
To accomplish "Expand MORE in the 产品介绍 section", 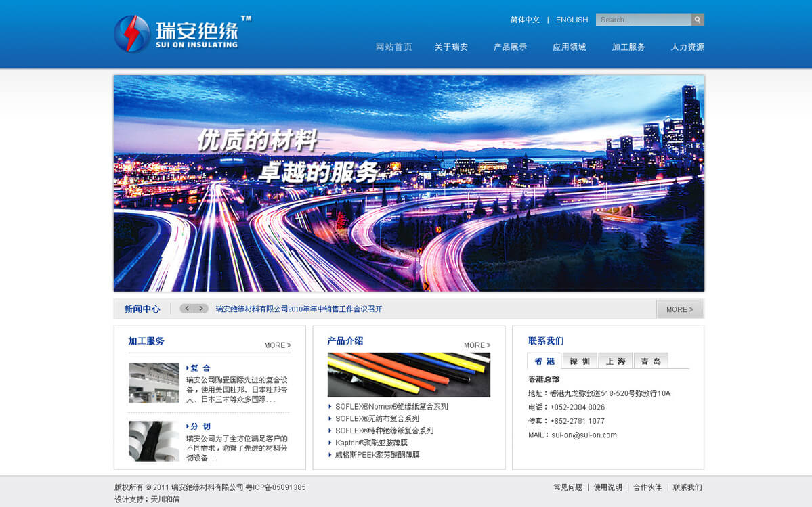I will [477, 345].
